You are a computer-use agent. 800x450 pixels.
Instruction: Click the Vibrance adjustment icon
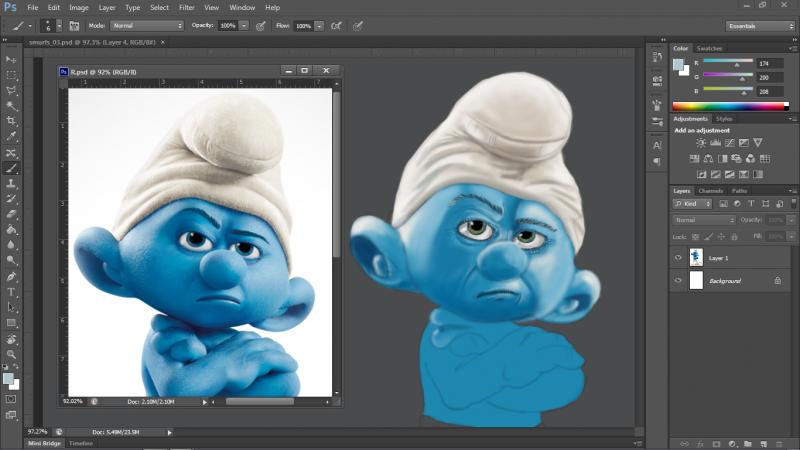[758, 143]
